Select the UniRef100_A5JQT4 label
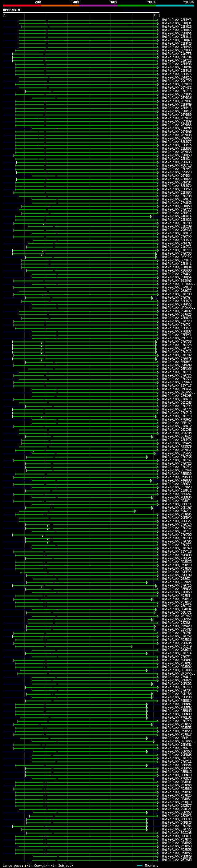The image size is (197, 868). pos(176,501)
